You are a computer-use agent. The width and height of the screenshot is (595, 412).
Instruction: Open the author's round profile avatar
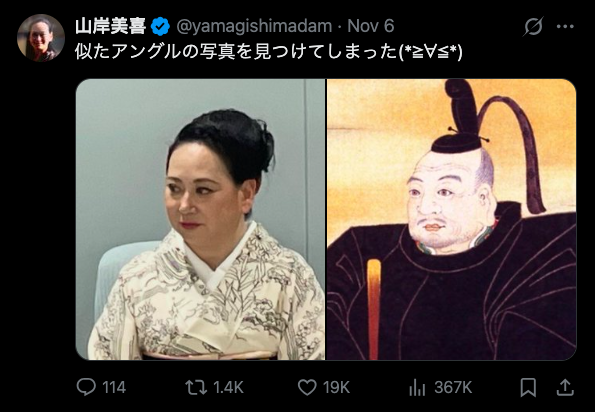point(41,38)
